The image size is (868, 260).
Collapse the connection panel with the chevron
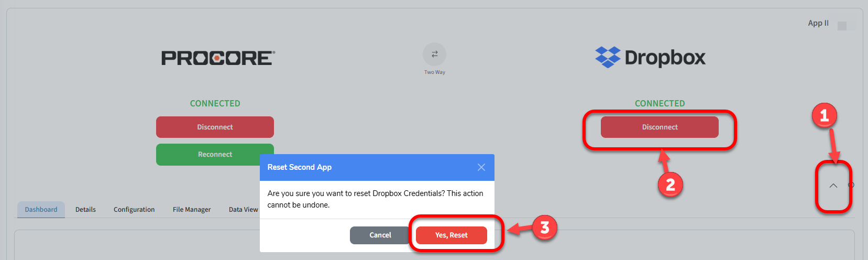pos(833,186)
